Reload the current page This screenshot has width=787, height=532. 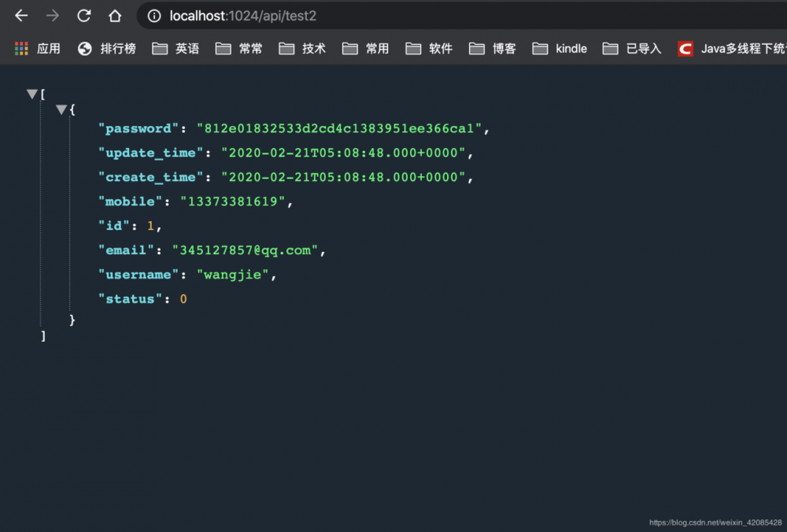point(83,15)
